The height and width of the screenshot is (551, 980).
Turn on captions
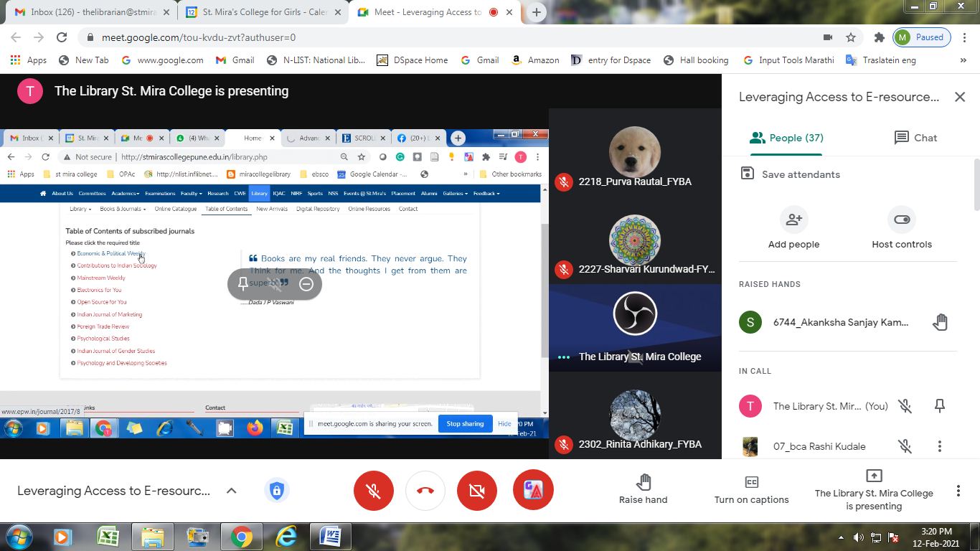coord(751,489)
